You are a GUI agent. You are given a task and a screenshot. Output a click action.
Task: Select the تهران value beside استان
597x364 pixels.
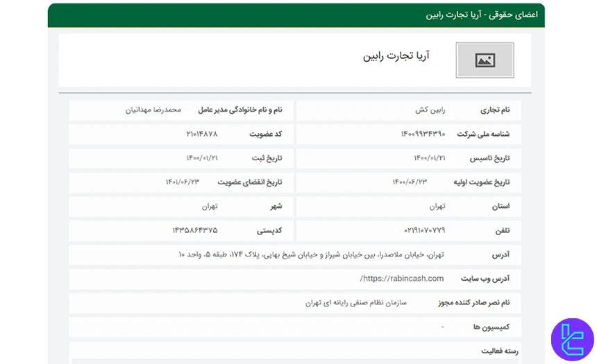(437, 207)
